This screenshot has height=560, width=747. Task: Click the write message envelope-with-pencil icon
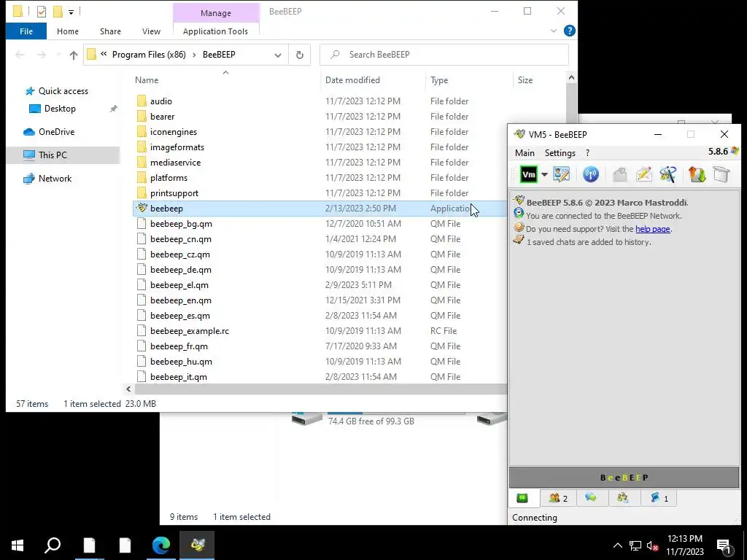tap(643, 174)
